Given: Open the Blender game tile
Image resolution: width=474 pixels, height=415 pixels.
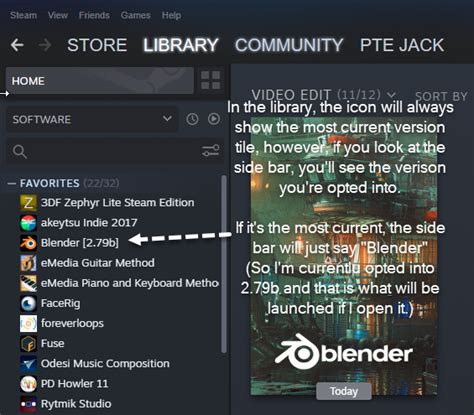Looking at the screenshot, I should tap(344, 256).
